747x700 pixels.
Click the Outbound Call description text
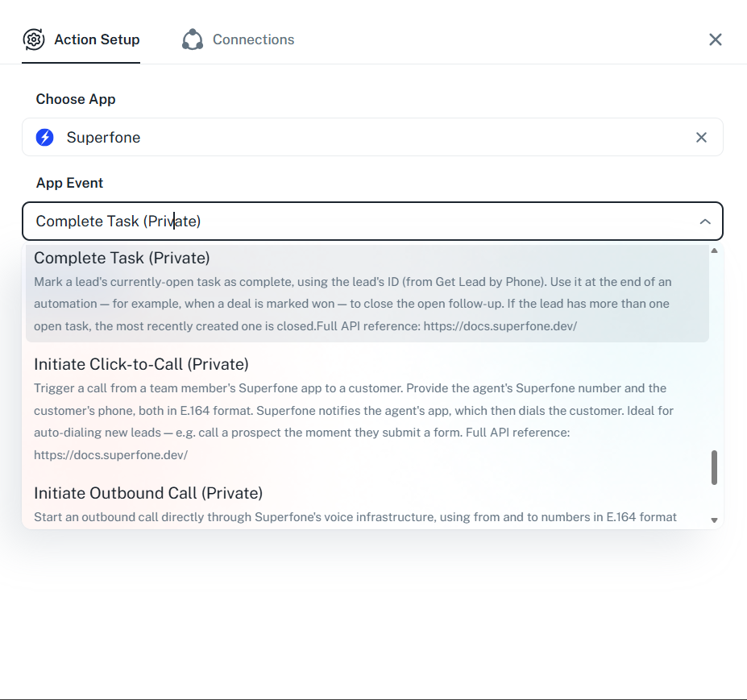click(x=355, y=517)
